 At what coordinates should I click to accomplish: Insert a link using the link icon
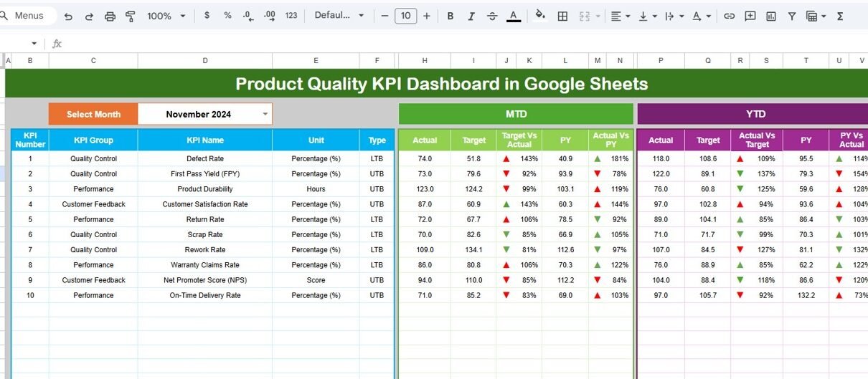click(729, 16)
